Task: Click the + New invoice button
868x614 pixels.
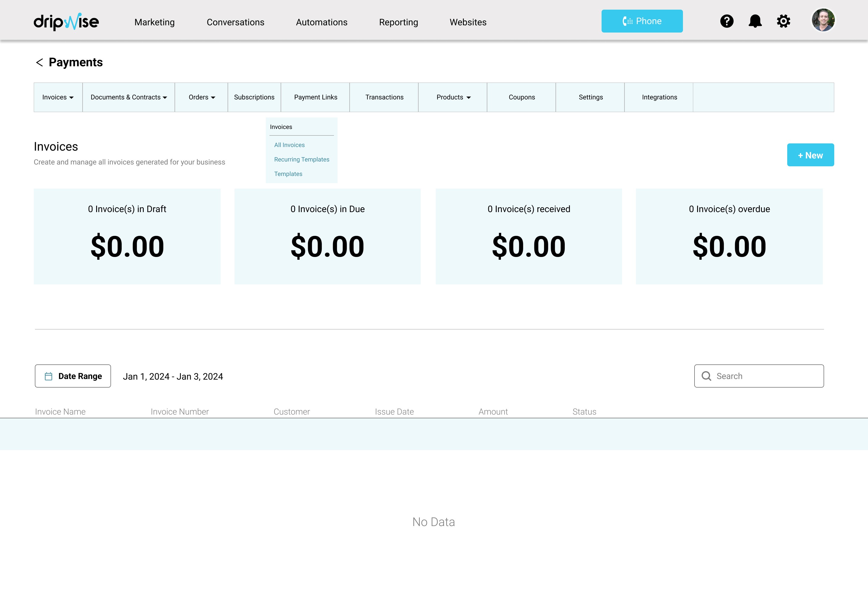Action: pos(810,155)
